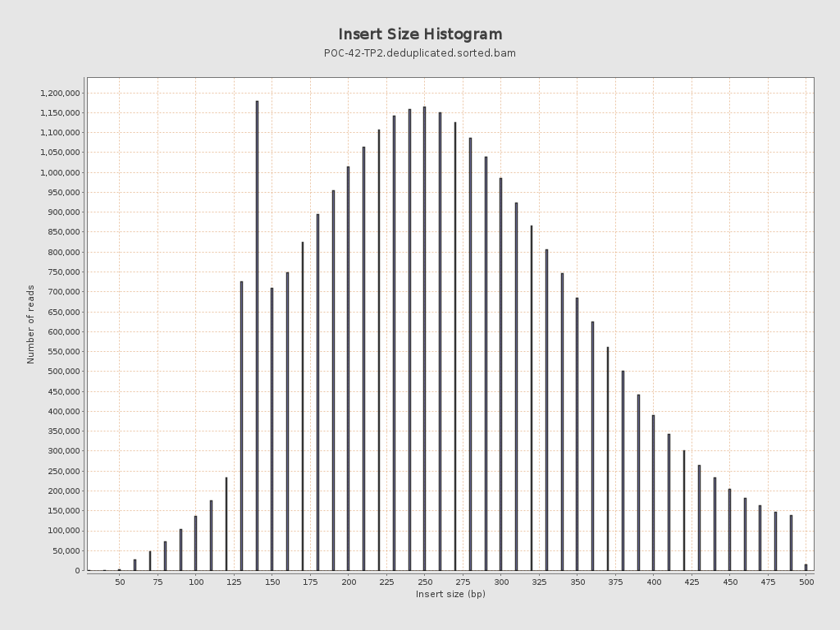
Task: Click the histogram bar at 350 bp
Action: [x=577, y=435]
